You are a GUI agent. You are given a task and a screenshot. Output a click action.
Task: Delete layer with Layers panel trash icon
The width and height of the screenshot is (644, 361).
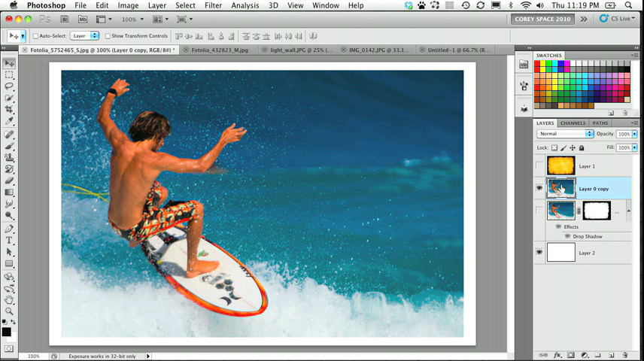point(625,355)
